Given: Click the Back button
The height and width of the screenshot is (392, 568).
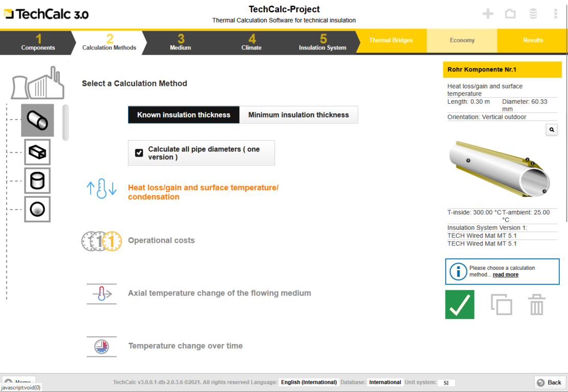Looking at the screenshot, I should pos(549,383).
